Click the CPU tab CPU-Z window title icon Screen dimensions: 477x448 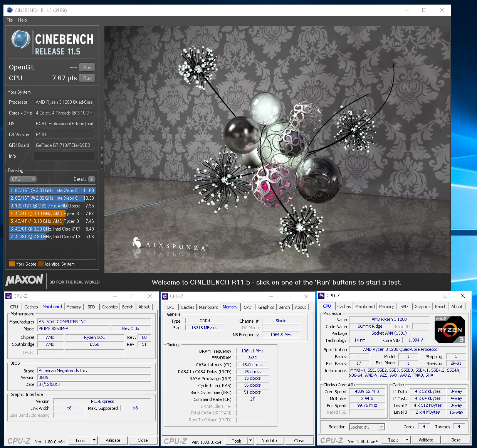coord(321,296)
